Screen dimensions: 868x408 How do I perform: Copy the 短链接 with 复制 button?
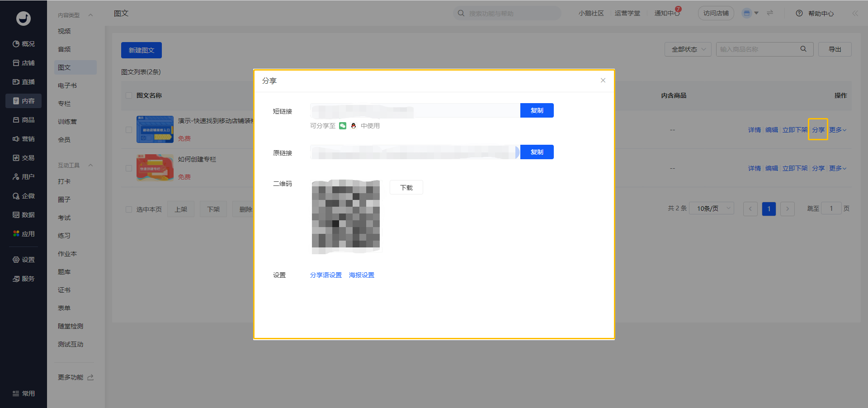coord(537,110)
